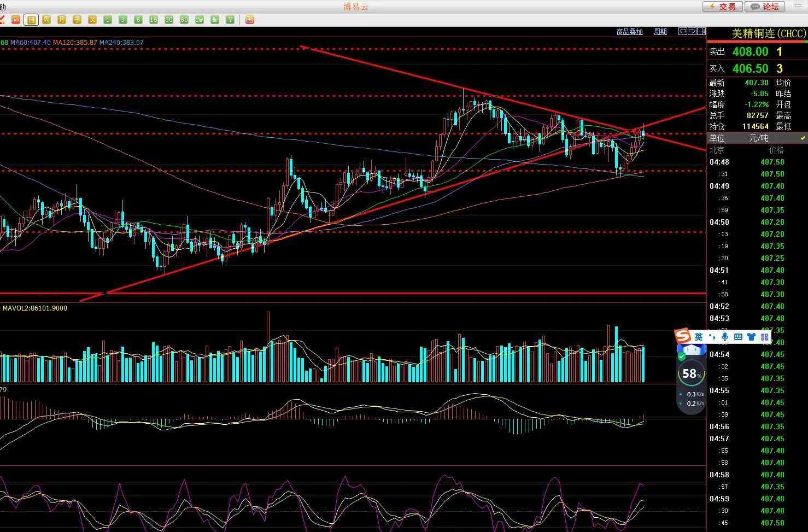808x532 pixels.
Task: Click the 卖出 408.00 sell price
Action: 750,51
